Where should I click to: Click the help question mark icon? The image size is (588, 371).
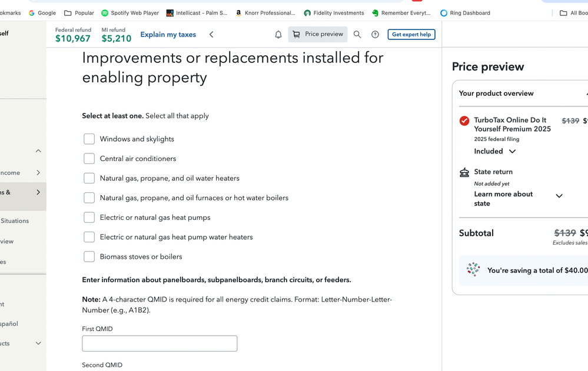[x=375, y=35]
